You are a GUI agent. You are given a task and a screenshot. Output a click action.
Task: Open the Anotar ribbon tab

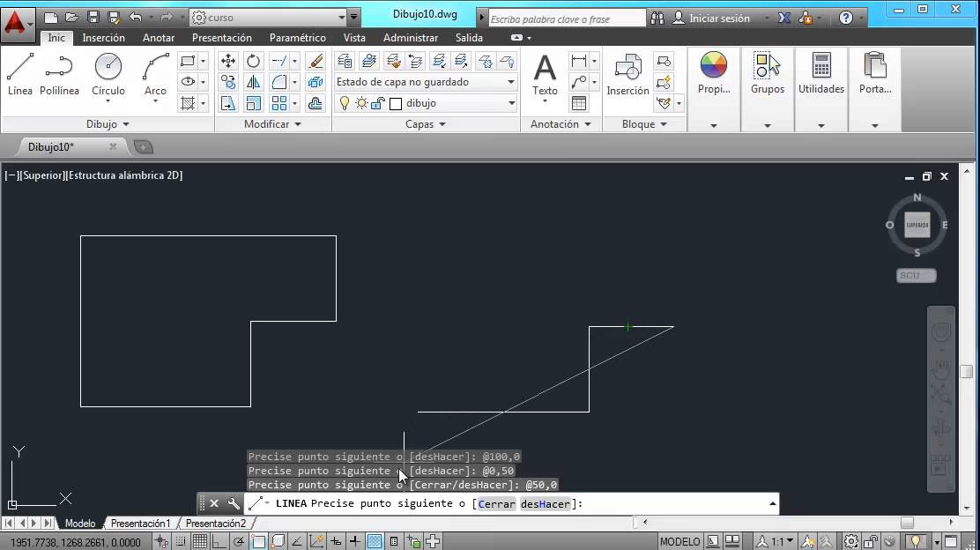click(159, 38)
